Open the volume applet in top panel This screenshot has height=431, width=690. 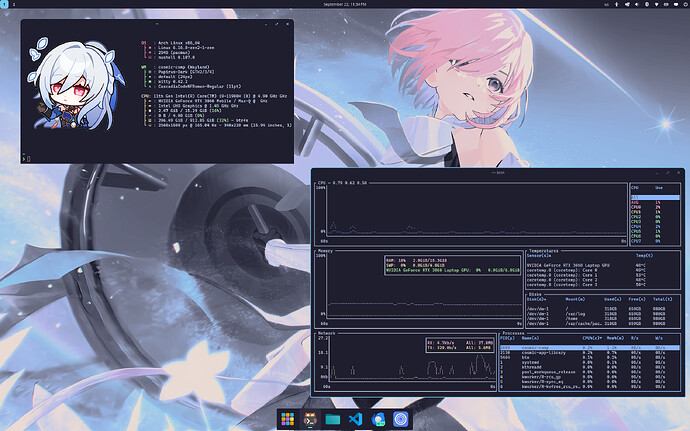coord(637,4)
